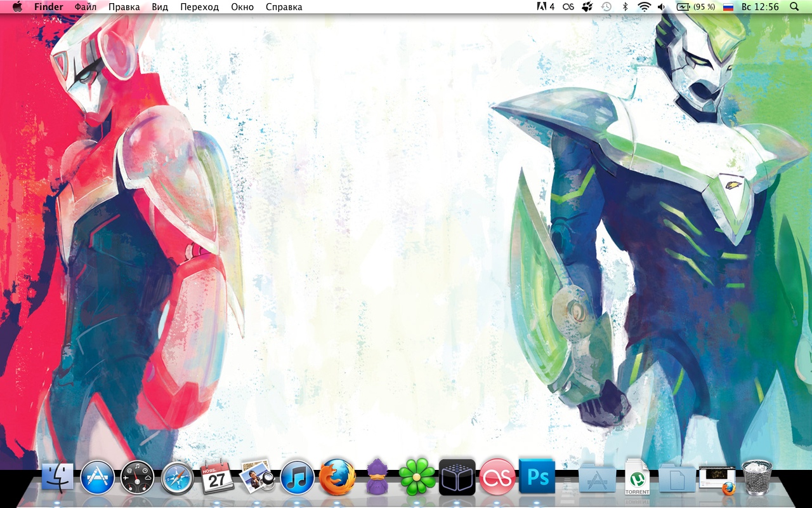
Task: Launch the App Store from the dock
Action: pyautogui.click(x=97, y=478)
